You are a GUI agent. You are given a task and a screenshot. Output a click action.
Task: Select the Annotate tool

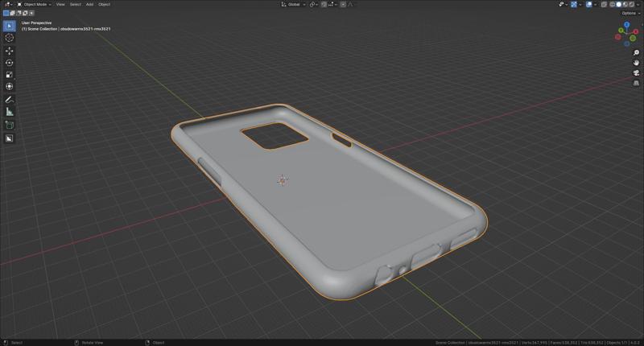pos(9,100)
